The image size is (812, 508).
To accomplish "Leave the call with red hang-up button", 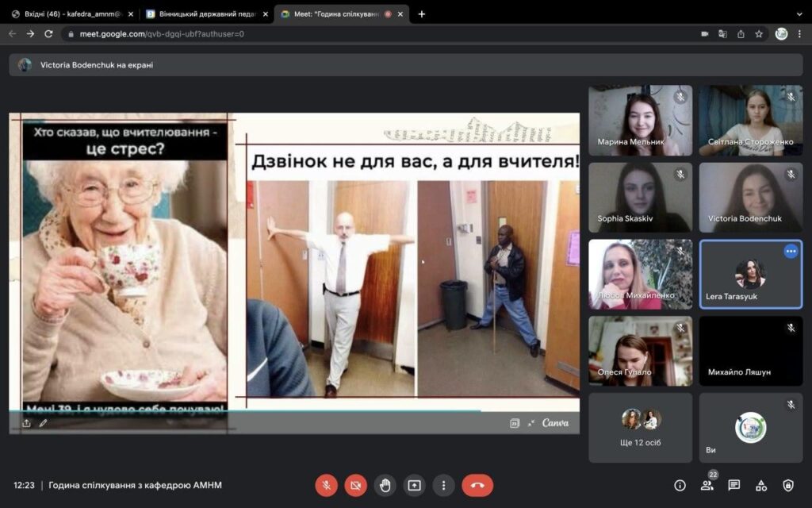I will click(477, 486).
